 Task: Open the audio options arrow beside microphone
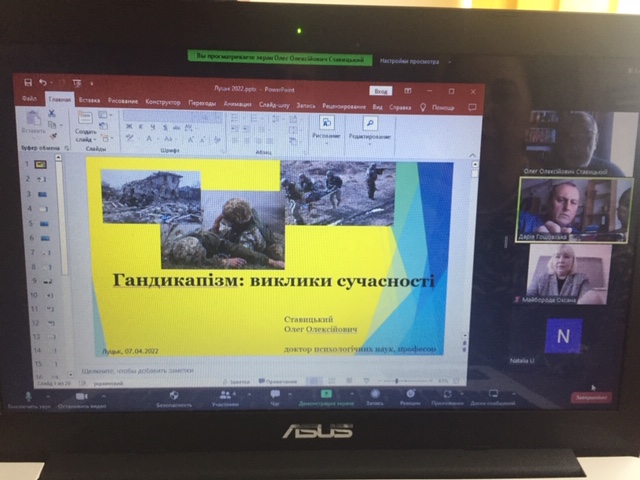point(48,396)
